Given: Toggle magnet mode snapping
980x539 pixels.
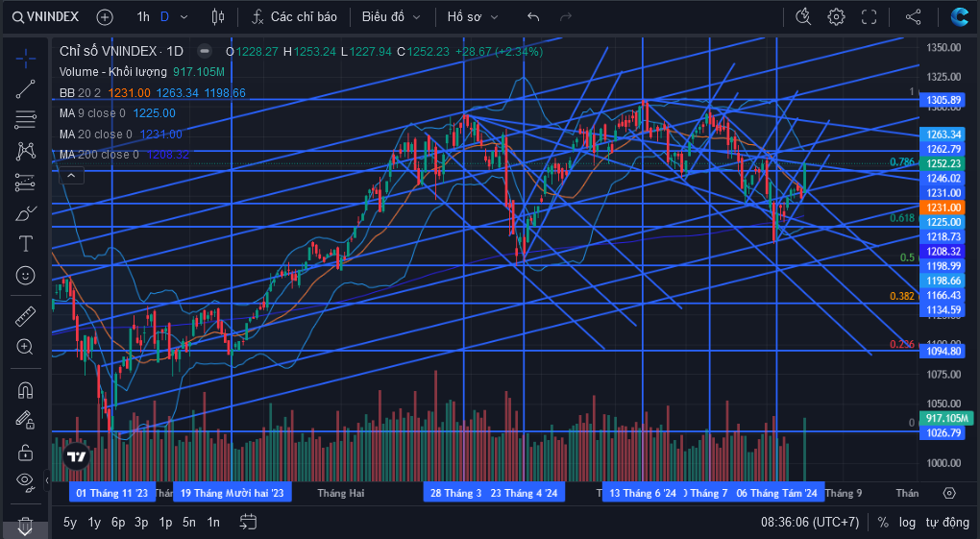Looking at the screenshot, I should [x=26, y=390].
